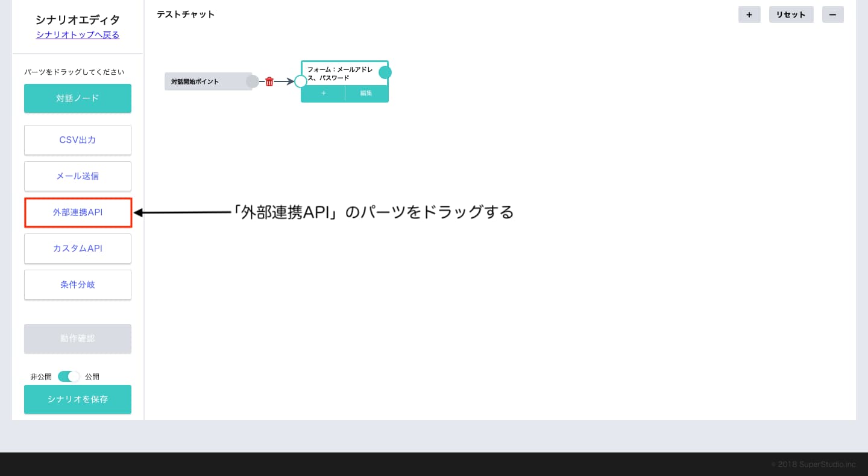Open 編集 on the form node

(x=366, y=94)
